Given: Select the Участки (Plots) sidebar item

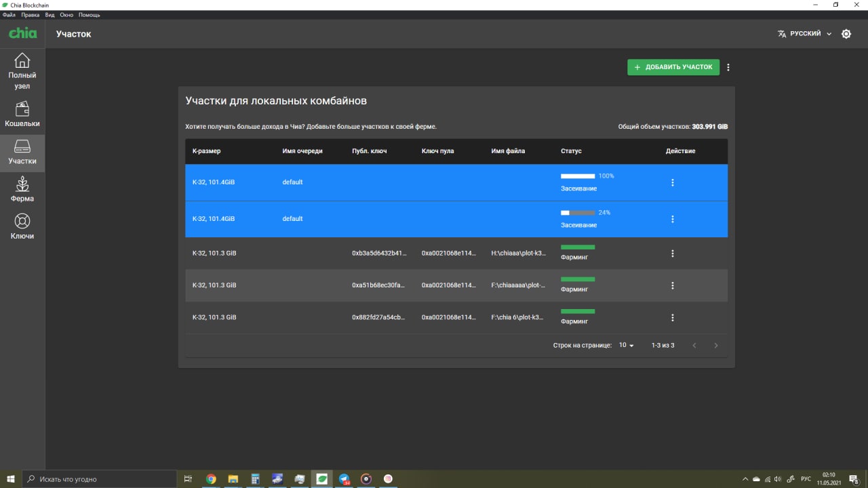Looking at the screenshot, I should (22, 153).
